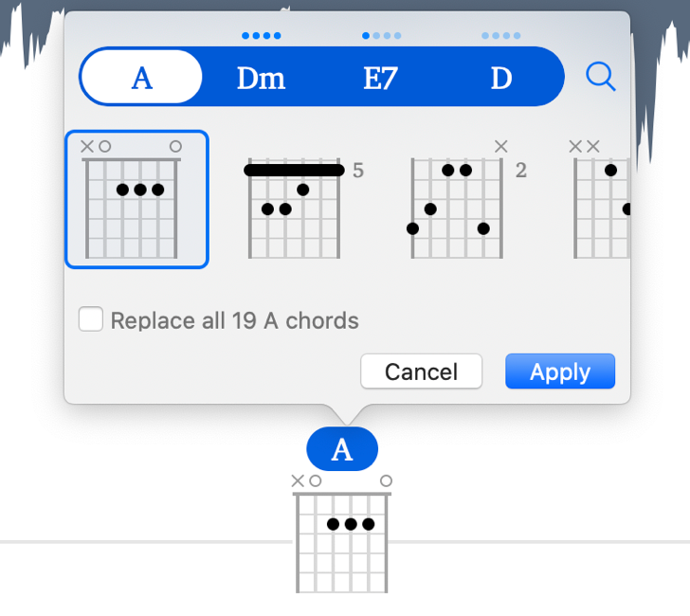Viewport: 690px width, 616px height.
Task: Click the page indicator dots above Dm
Action: [x=261, y=36]
